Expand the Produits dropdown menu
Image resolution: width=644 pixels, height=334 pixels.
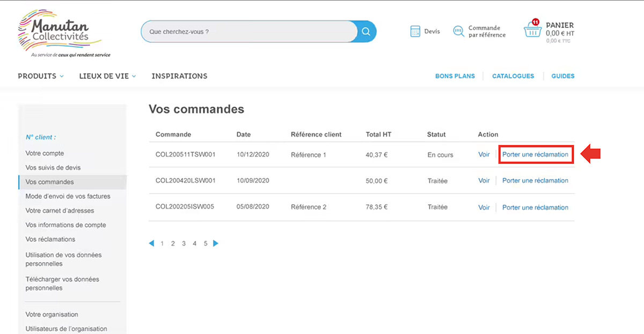[x=41, y=76]
